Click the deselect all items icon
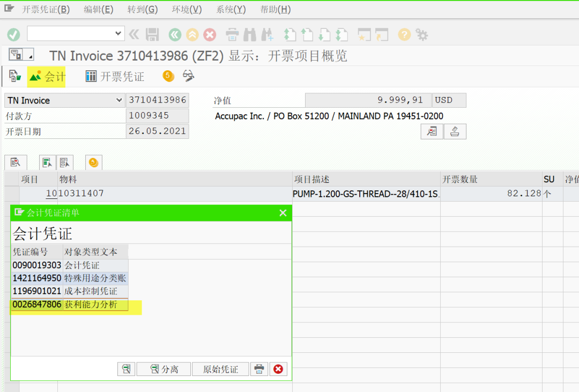579x392 pixels. coord(65,162)
